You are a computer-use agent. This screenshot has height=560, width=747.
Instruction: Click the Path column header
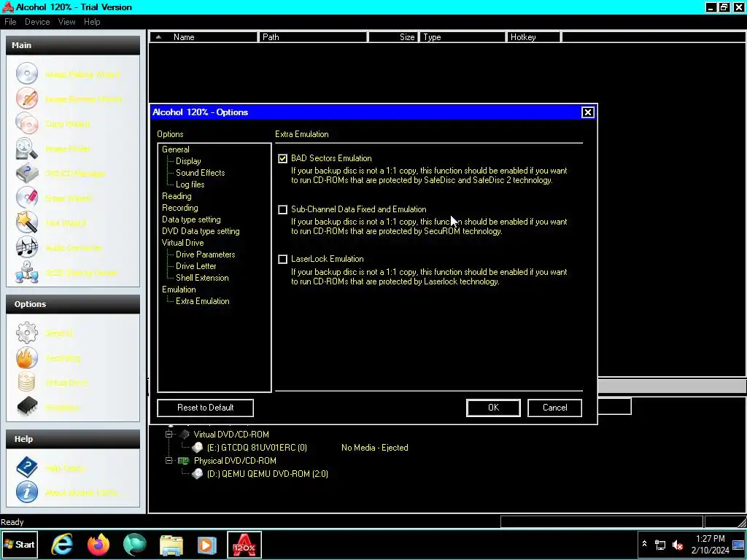[x=313, y=37]
